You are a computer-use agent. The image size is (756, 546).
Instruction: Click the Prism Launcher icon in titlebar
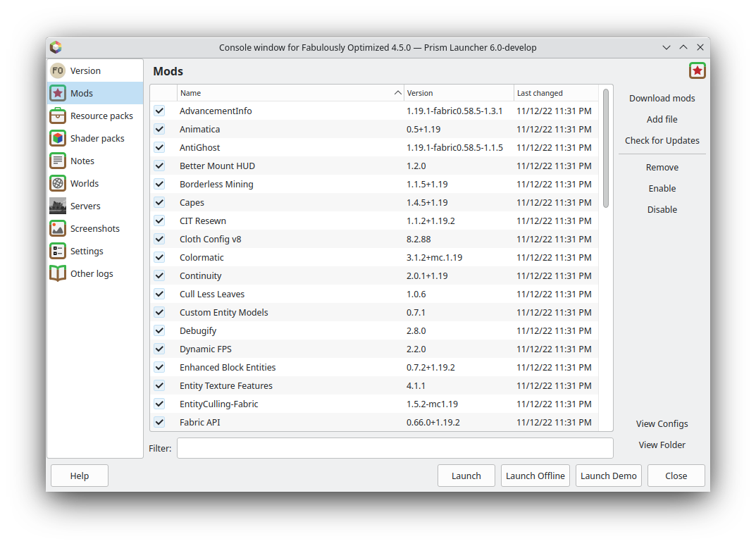[x=56, y=47]
